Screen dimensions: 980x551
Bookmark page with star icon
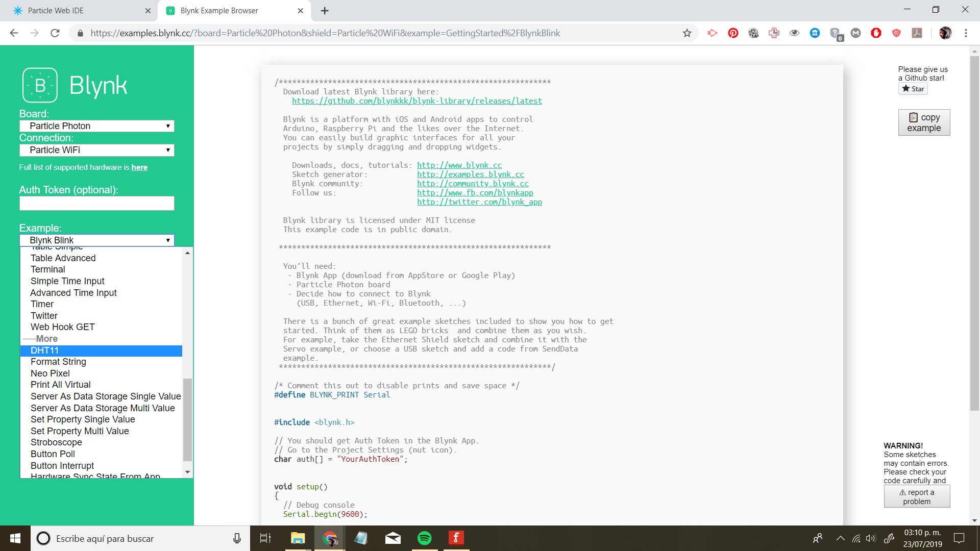tap(687, 33)
